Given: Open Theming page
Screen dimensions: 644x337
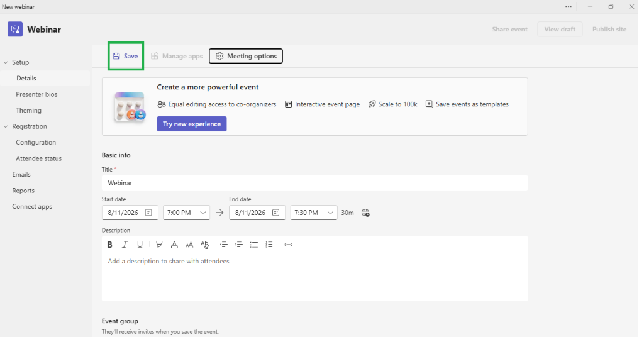Looking at the screenshot, I should [28, 111].
